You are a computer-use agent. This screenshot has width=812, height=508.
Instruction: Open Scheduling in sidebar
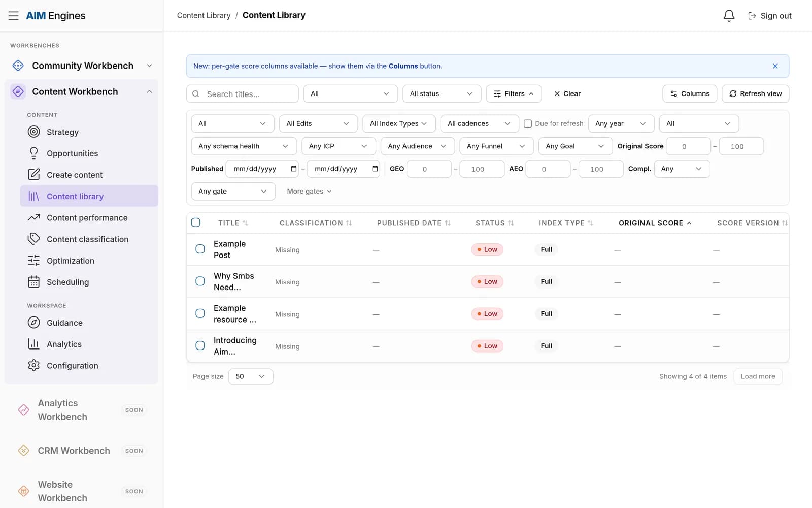[89, 282]
